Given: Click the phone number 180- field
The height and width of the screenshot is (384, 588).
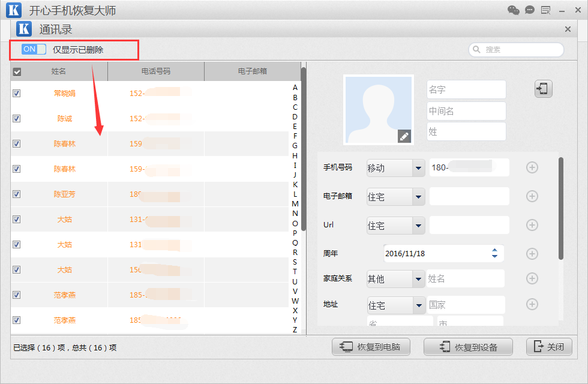Looking at the screenshot, I should (x=469, y=167).
